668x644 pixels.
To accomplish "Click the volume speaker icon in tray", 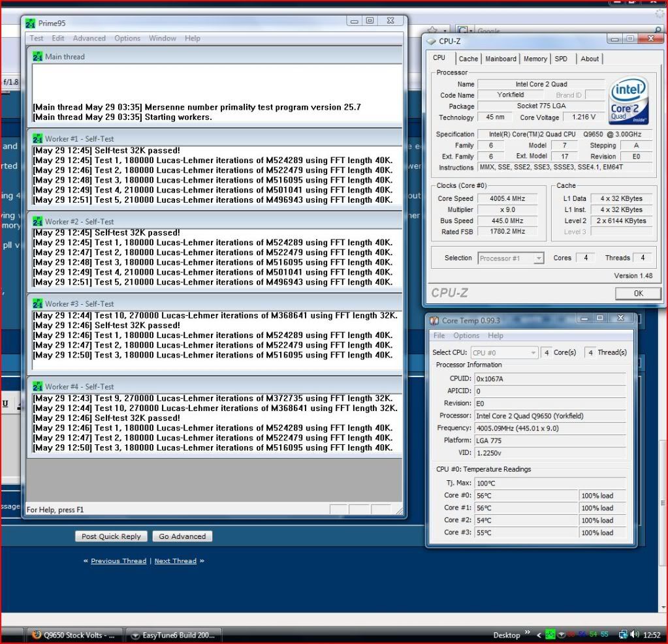I will pos(634,635).
